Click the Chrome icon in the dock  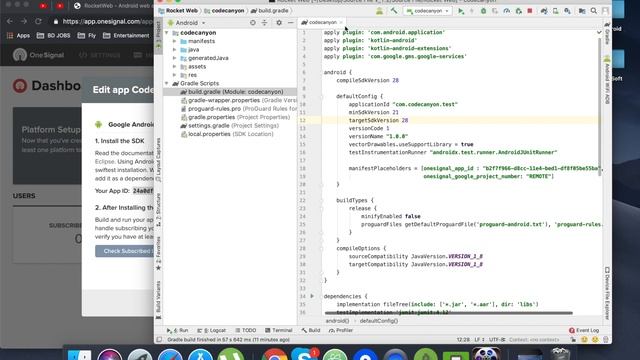pyautogui.click(x=275, y=354)
